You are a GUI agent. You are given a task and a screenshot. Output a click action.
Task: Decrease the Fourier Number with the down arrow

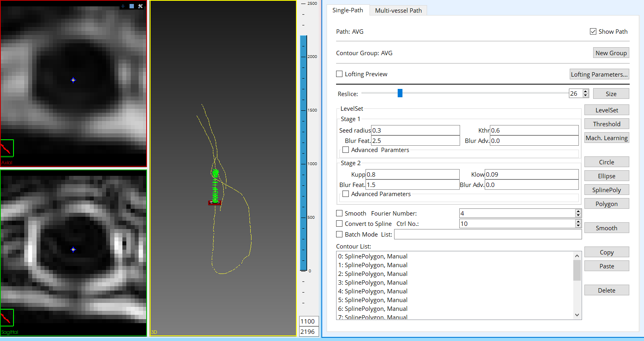(x=578, y=215)
